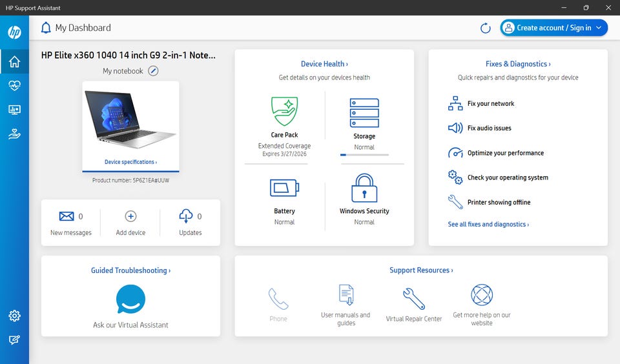Viewport: 620px width, 364px height.
Task: Open the heart-monitor health sidebar icon
Action: pyautogui.click(x=15, y=85)
